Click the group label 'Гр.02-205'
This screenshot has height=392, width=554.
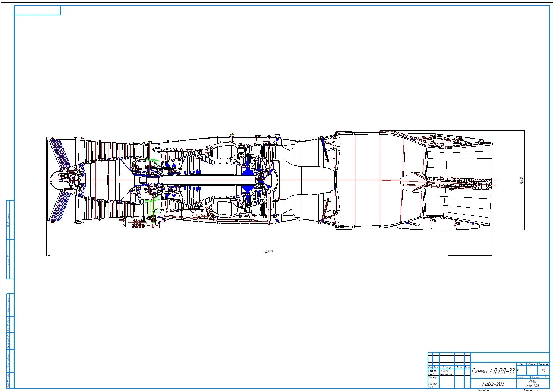coord(494,383)
